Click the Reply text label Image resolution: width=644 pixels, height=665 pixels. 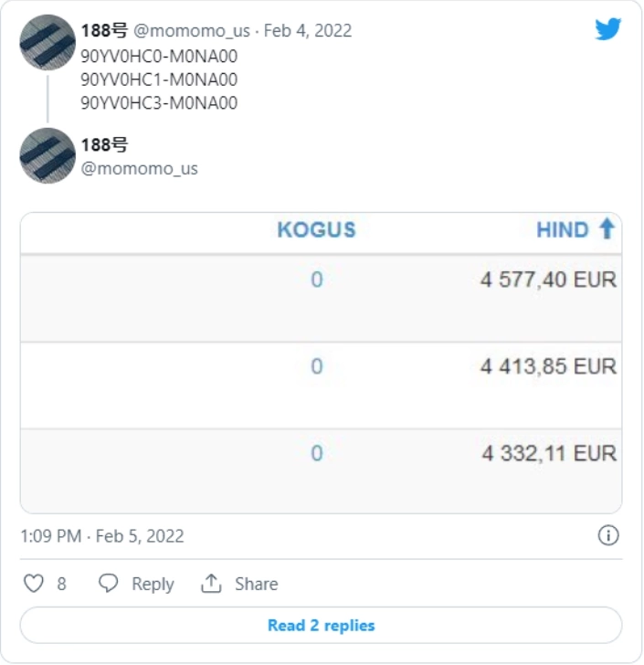(153, 584)
